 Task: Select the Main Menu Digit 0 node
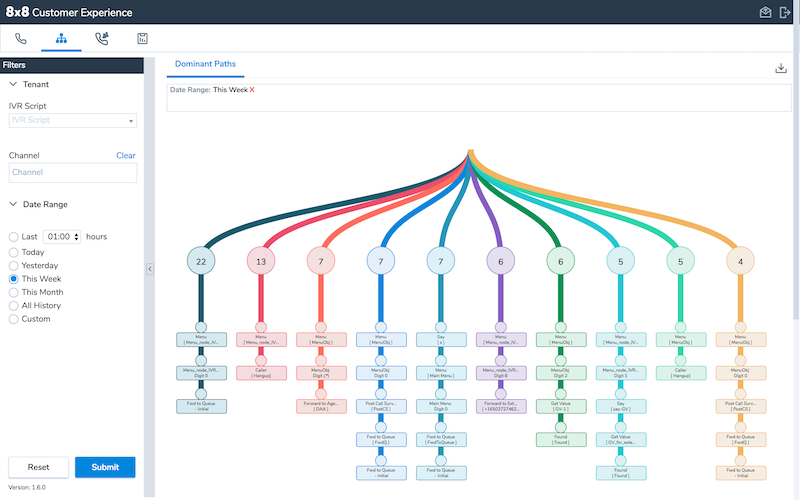[441, 406]
